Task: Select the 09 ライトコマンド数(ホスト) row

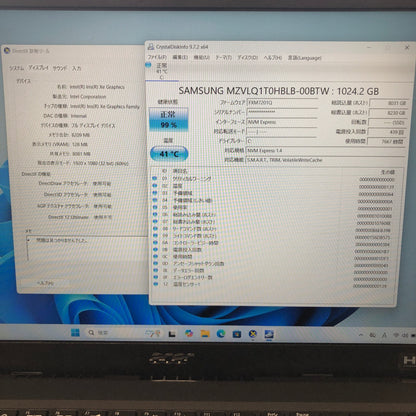Action: (273, 235)
